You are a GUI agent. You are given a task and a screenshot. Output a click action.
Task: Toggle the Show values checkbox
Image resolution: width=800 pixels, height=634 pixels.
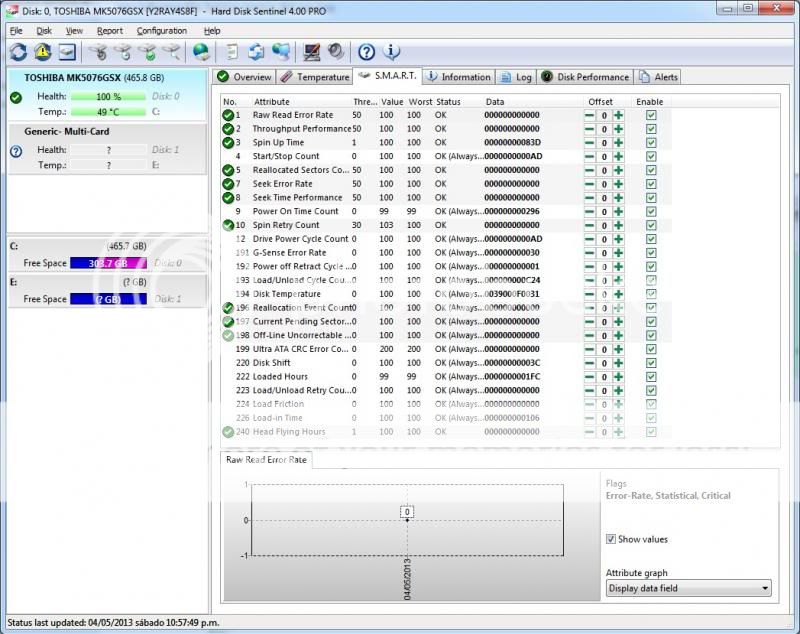tap(611, 539)
